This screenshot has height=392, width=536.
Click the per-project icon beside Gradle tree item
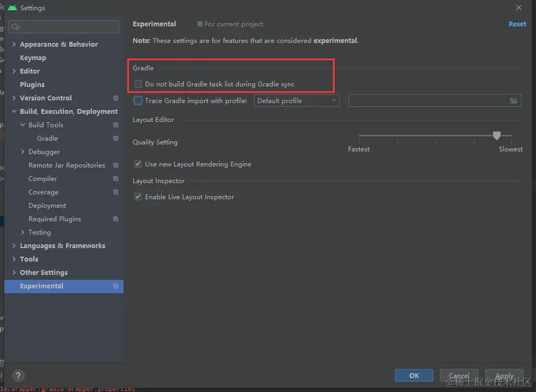(x=115, y=139)
